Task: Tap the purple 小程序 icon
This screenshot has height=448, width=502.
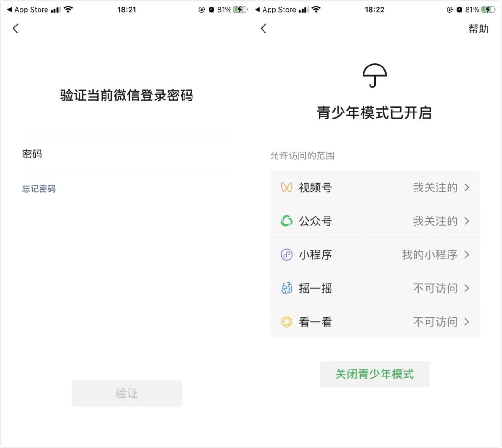Action: click(286, 255)
